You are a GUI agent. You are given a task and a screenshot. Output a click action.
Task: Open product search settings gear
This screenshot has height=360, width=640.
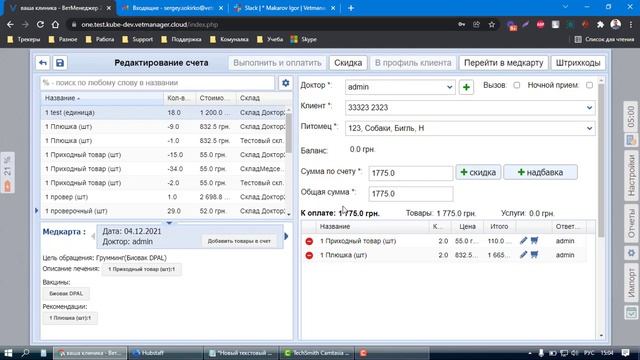point(285,83)
